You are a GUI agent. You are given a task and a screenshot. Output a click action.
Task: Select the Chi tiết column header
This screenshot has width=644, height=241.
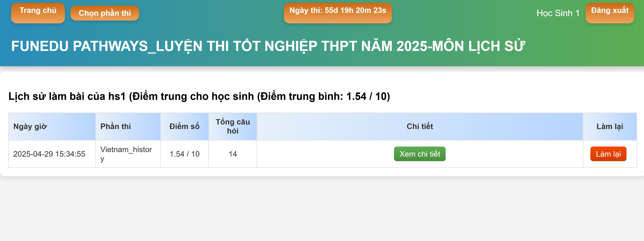point(420,127)
